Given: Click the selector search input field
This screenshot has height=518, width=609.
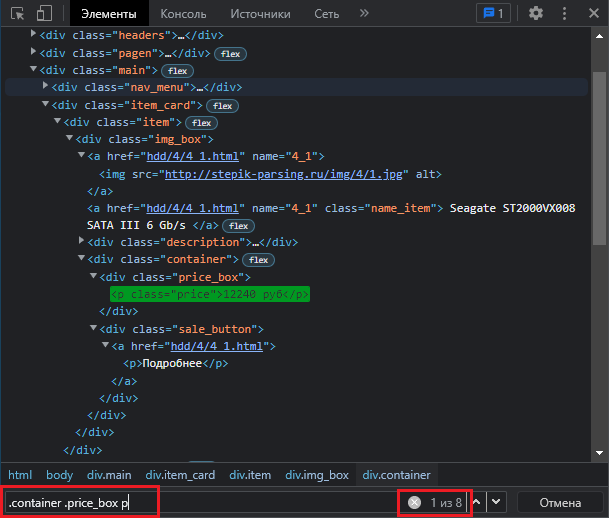Looking at the screenshot, I should 80,502.
